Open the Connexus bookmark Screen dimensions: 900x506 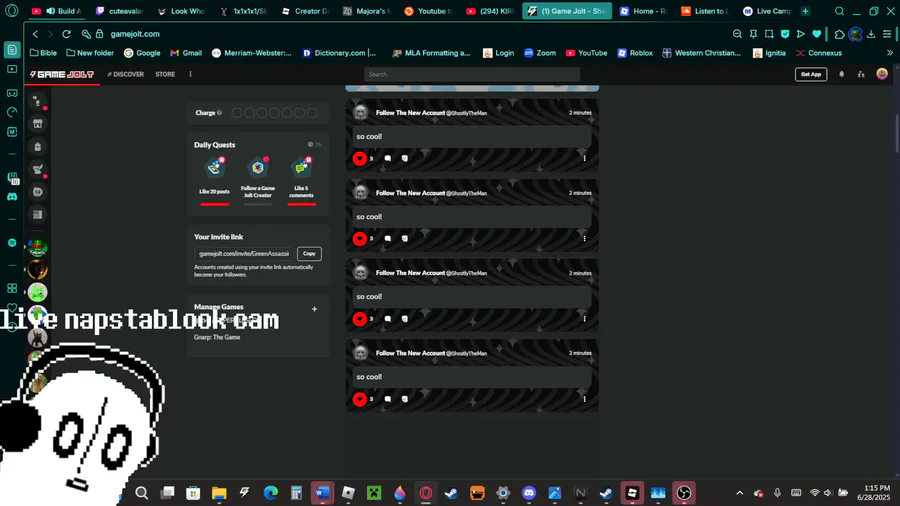click(x=818, y=53)
